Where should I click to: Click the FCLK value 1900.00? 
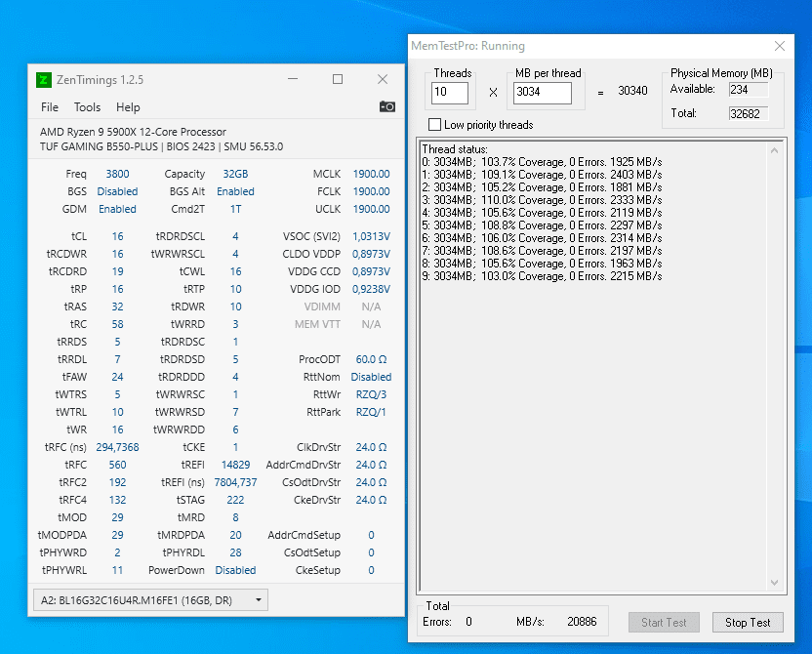(x=371, y=191)
